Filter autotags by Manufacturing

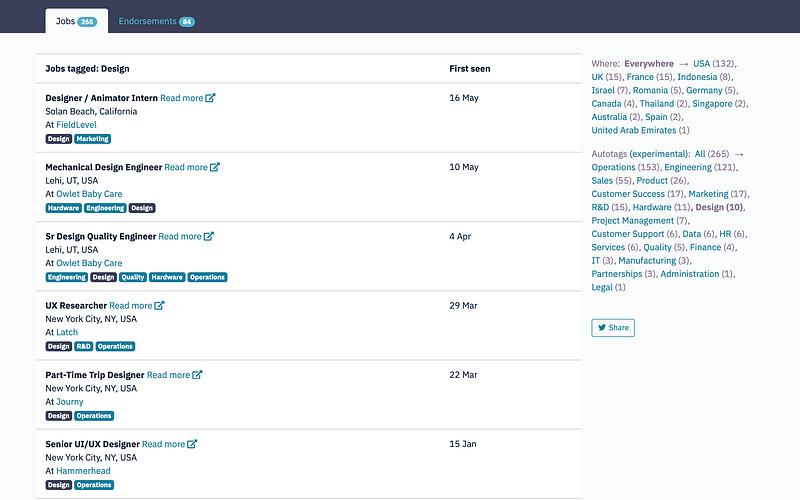(x=647, y=260)
